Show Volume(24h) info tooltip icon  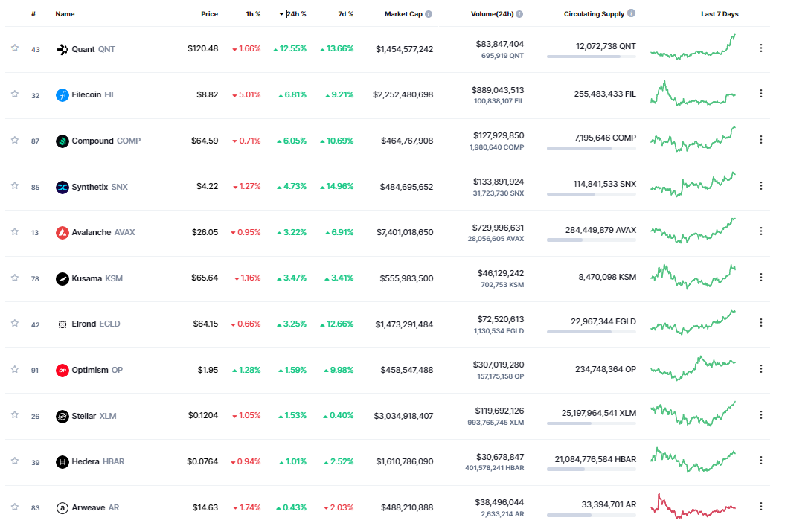(x=519, y=14)
